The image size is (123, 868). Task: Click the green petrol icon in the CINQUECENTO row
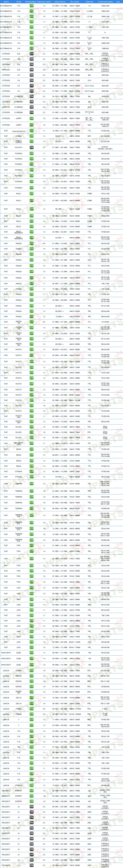point(31,131)
